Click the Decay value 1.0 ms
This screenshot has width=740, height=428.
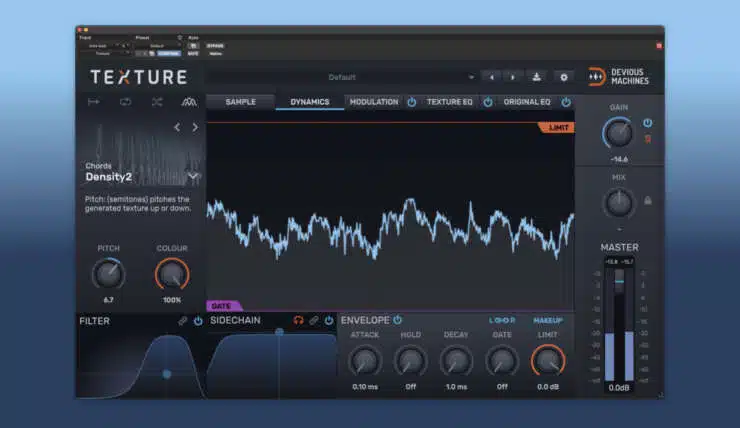[456, 387]
